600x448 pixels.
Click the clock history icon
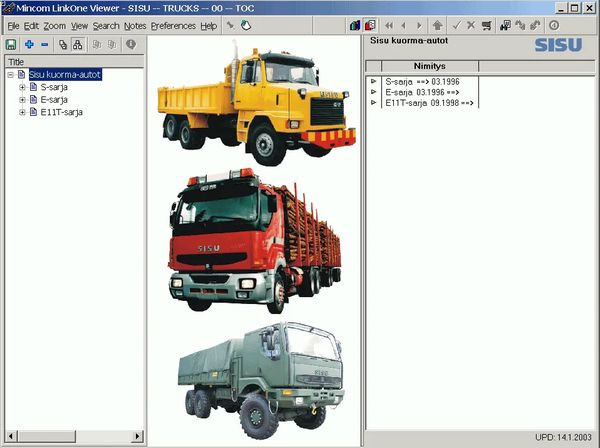554,25
